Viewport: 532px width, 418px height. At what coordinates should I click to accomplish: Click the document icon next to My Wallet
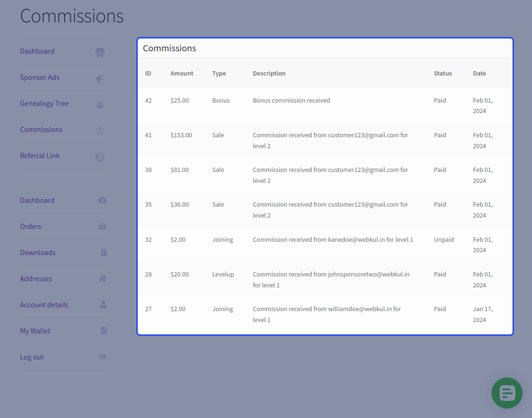[104, 331]
